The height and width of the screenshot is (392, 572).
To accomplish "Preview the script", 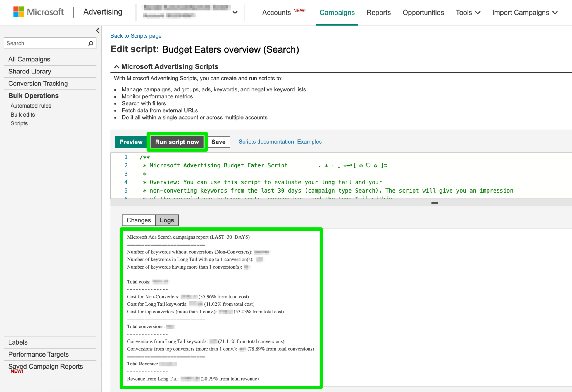I will pos(130,142).
